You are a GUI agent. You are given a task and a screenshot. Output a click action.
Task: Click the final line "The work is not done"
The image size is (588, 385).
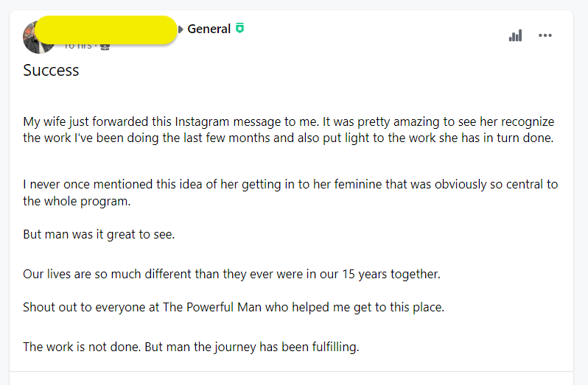191,347
